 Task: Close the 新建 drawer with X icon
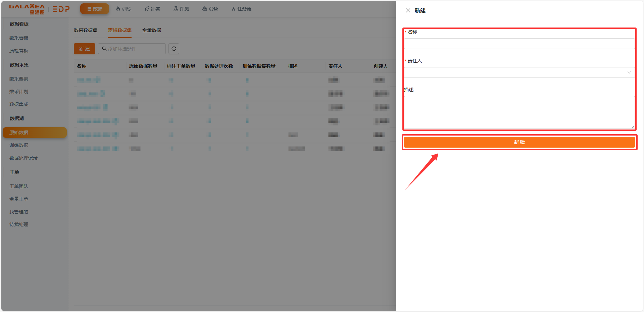coord(408,10)
